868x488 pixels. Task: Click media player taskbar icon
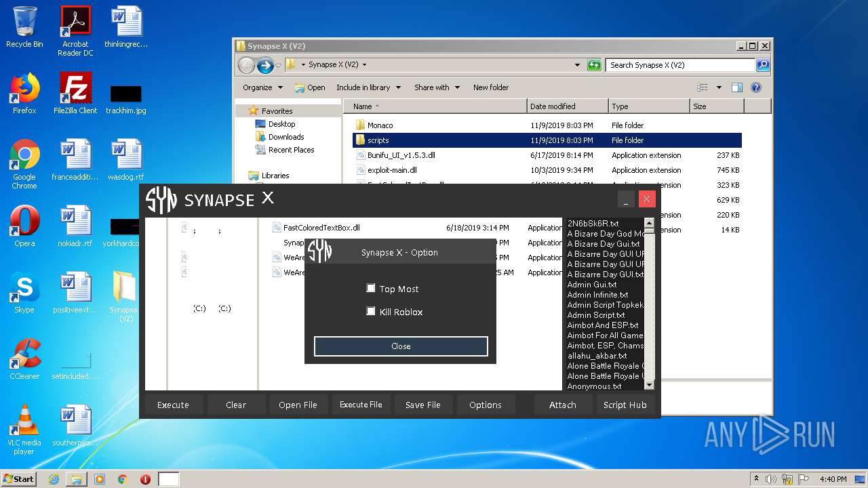(100, 479)
